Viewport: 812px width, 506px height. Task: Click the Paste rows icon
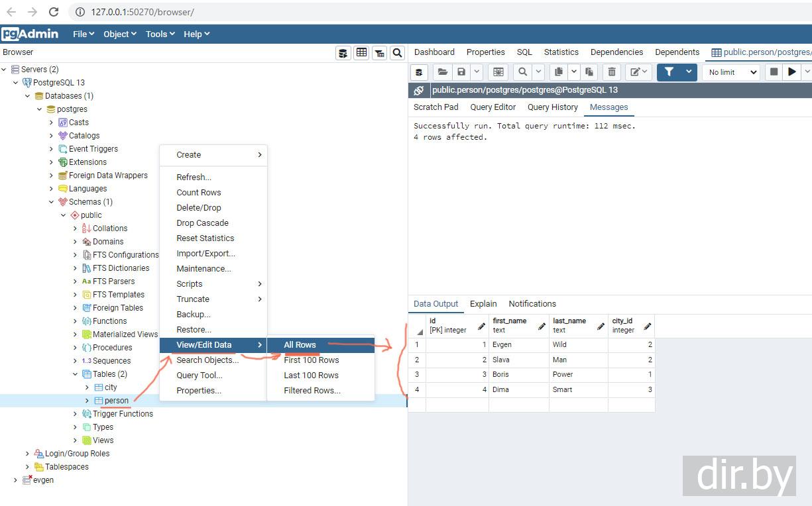coord(589,72)
